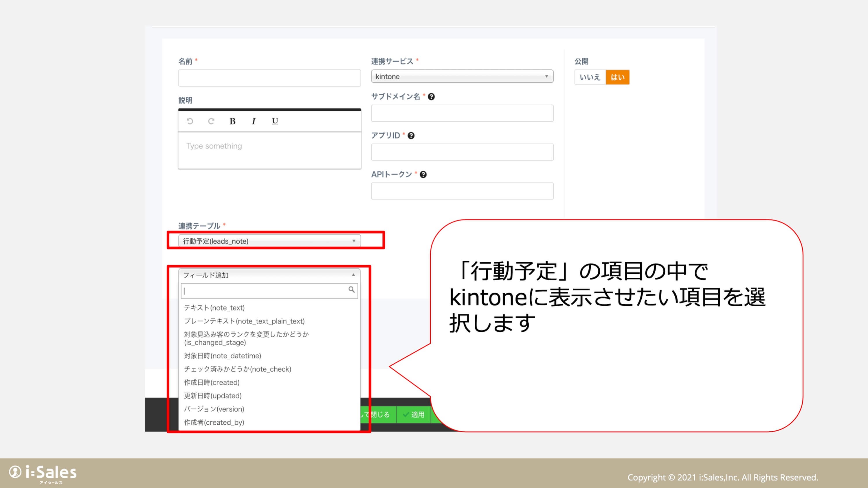Click help icon next to サブドメイン名

[431, 97]
